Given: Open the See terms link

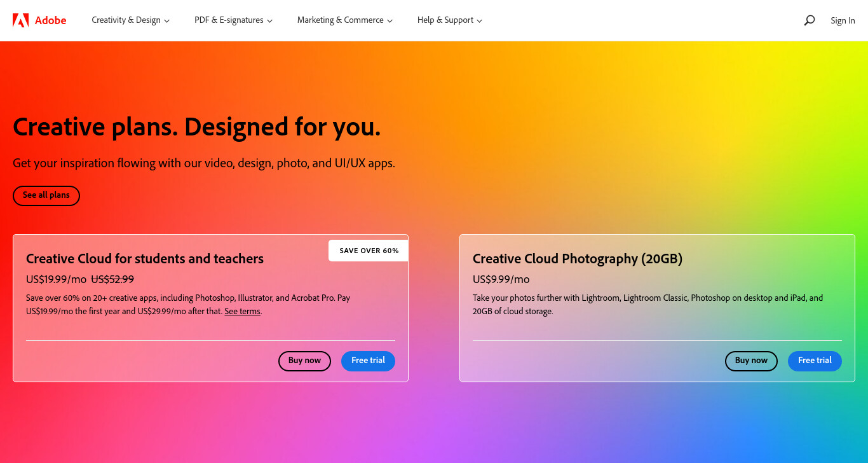Looking at the screenshot, I should 242,312.
